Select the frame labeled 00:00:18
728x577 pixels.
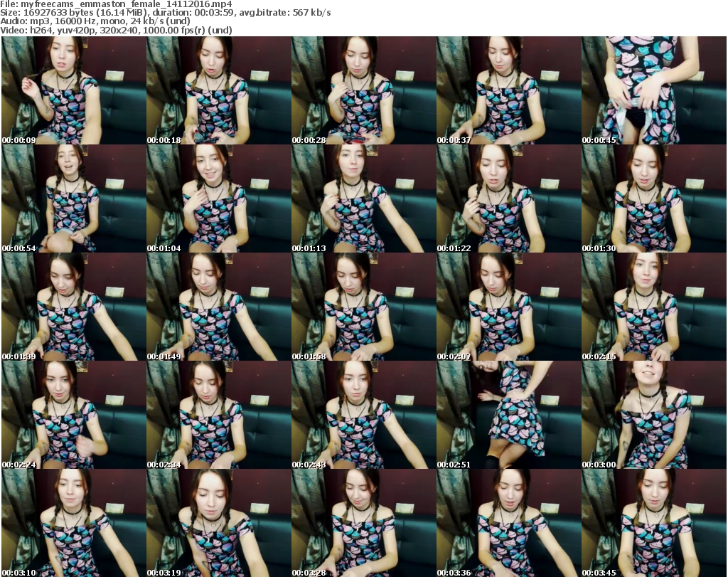[x=218, y=90]
